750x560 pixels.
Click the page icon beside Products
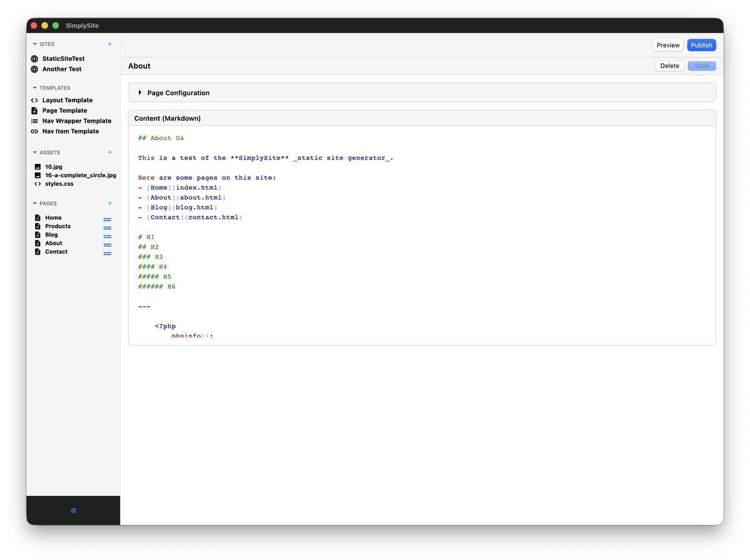point(38,227)
